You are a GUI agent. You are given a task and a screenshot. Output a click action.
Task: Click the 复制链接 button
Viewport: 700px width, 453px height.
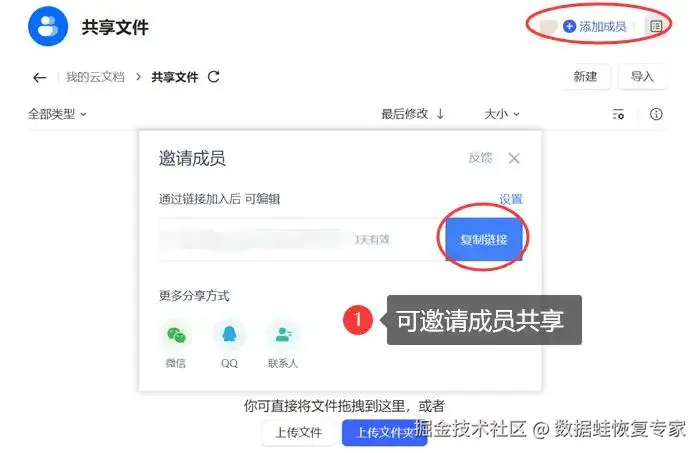(x=484, y=240)
